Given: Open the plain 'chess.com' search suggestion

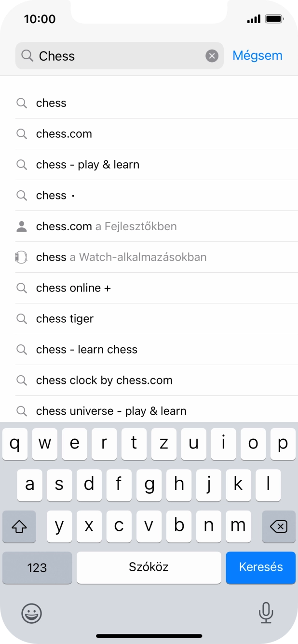Looking at the screenshot, I should point(64,134).
